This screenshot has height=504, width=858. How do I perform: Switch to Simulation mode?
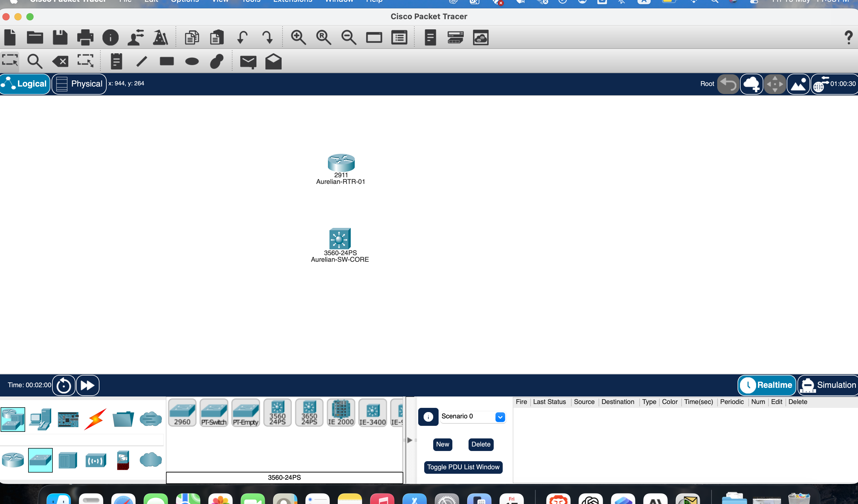click(x=828, y=385)
